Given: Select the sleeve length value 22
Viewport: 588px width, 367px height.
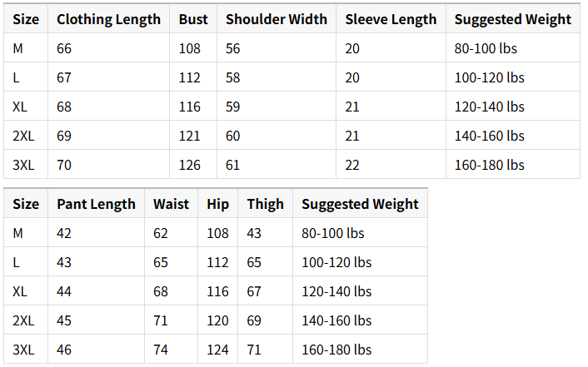Looking at the screenshot, I should (352, 165).
